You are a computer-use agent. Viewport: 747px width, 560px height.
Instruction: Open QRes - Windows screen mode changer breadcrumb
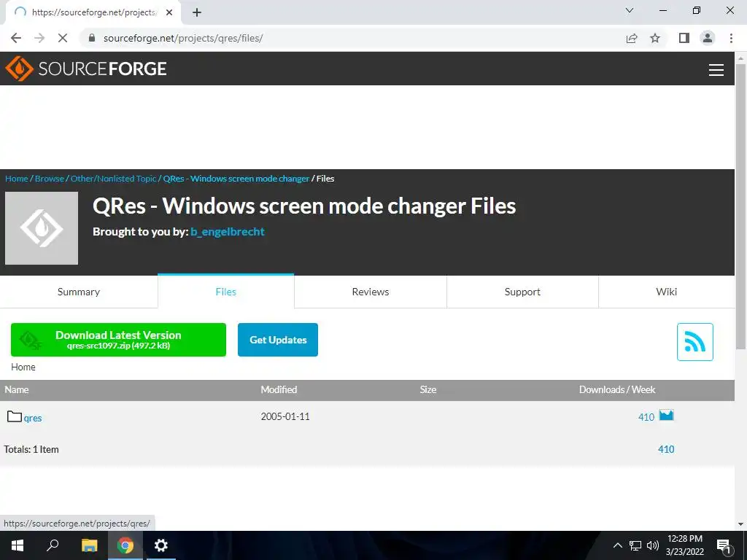(x=236, y=179)
